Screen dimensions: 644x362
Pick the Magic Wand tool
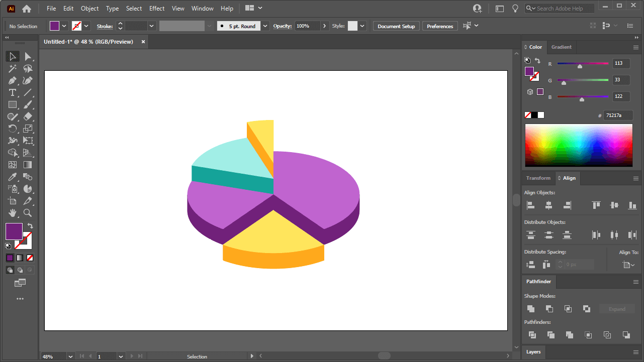pos(13,69)
